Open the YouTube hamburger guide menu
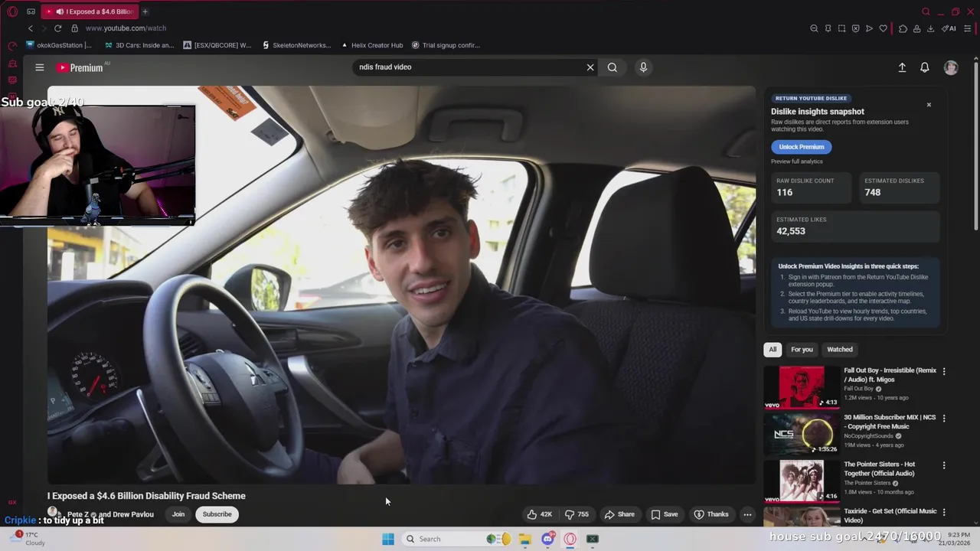 click(40, 67)
